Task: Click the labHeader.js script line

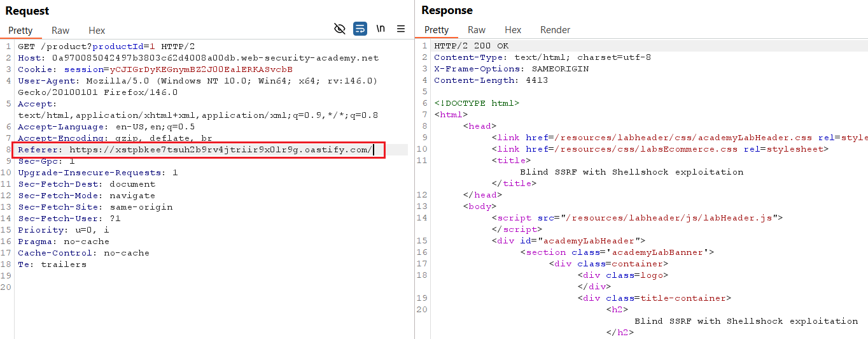Action: coord(637,218)
